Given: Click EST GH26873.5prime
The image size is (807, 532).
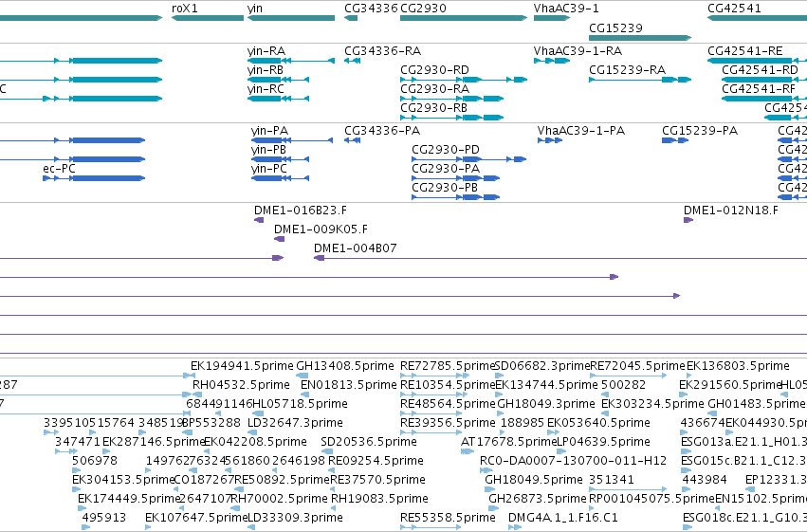Looking at the screenshot, I should pos(494,509).
